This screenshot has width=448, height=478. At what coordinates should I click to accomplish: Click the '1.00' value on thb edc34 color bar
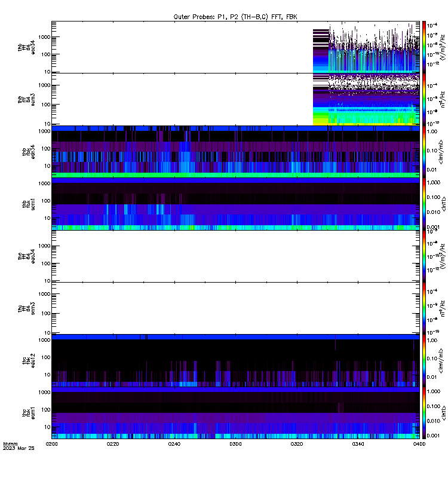pyautogui.click(x=432, y=131)
